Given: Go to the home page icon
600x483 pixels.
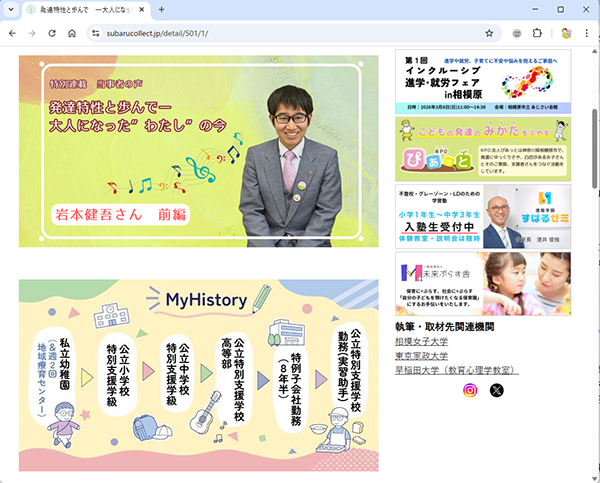Looking at the screenshot, I should point(72,33).
